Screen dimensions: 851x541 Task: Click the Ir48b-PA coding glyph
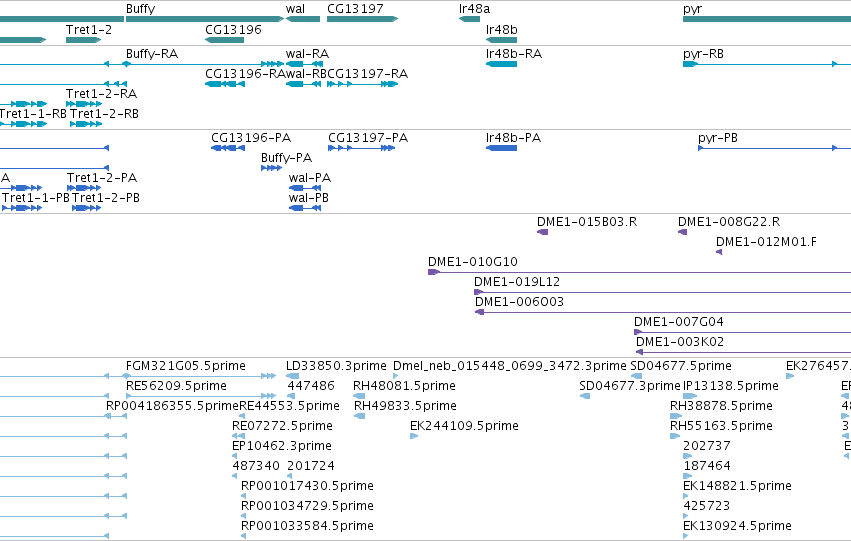(x=501, y=148)
